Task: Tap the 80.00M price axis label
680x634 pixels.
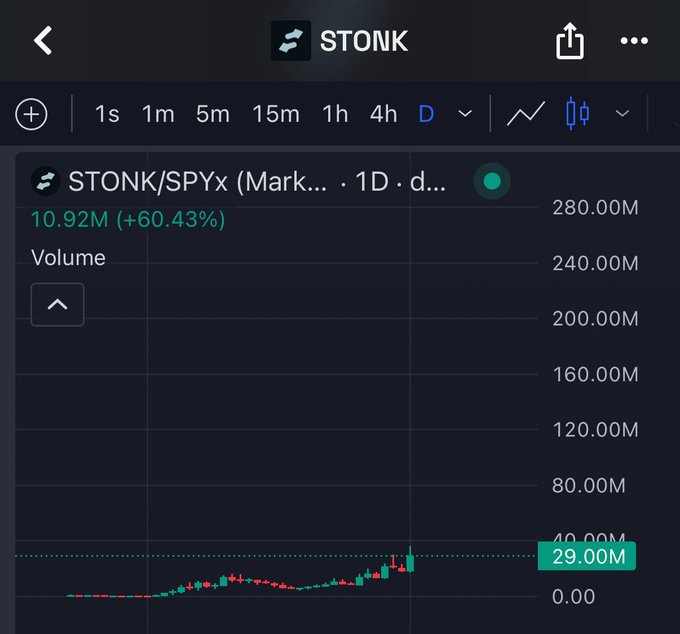Action: click(589, 485)
